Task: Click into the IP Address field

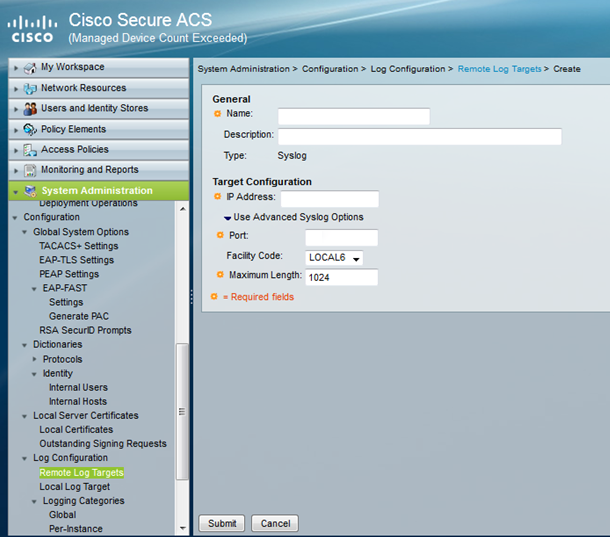Action: click(x=330, y=199)
